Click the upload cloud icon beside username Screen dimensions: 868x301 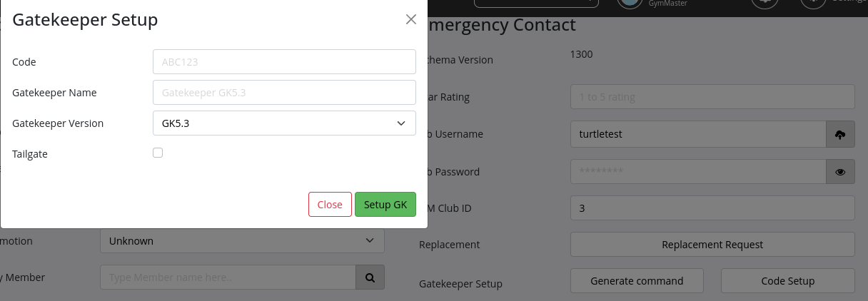840,134
